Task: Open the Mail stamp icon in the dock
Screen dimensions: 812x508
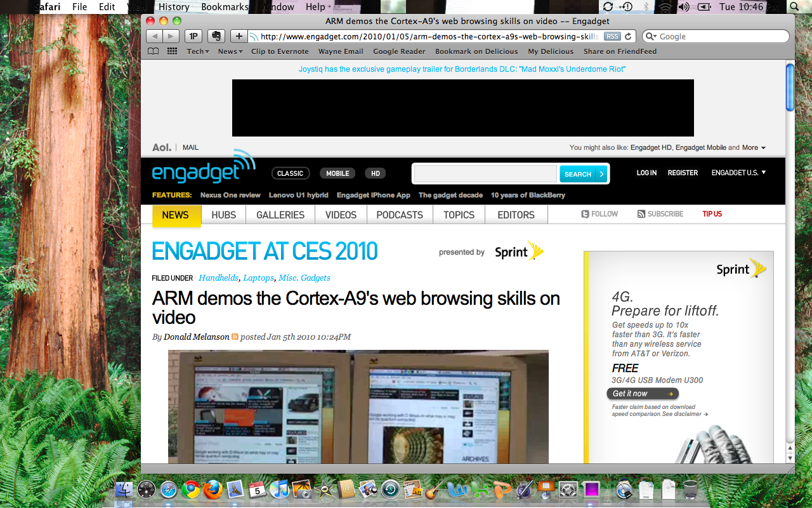Action: 235,490
